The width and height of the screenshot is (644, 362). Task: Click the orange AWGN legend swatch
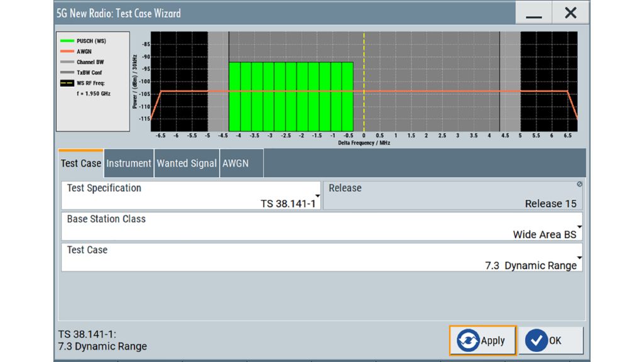[x=67, y=52]
